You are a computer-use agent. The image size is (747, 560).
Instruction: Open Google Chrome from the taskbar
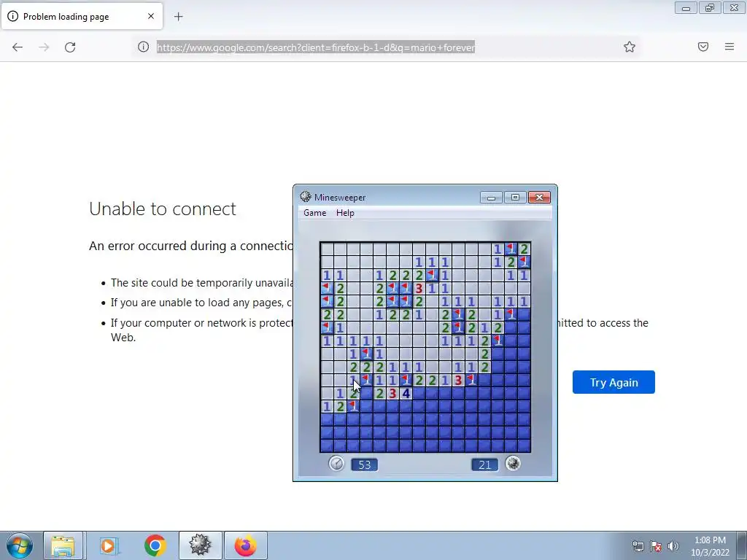[x=155, y=545]
